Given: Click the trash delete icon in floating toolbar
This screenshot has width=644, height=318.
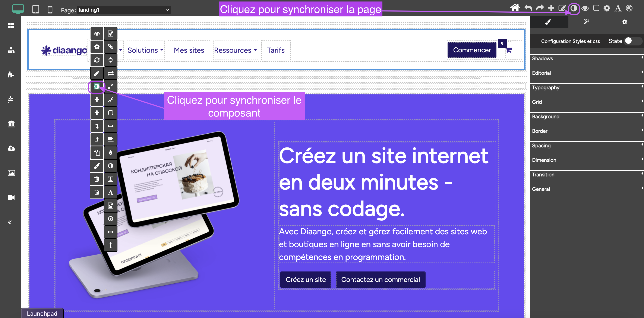Looking at the screenshot, I should [97, 179].
